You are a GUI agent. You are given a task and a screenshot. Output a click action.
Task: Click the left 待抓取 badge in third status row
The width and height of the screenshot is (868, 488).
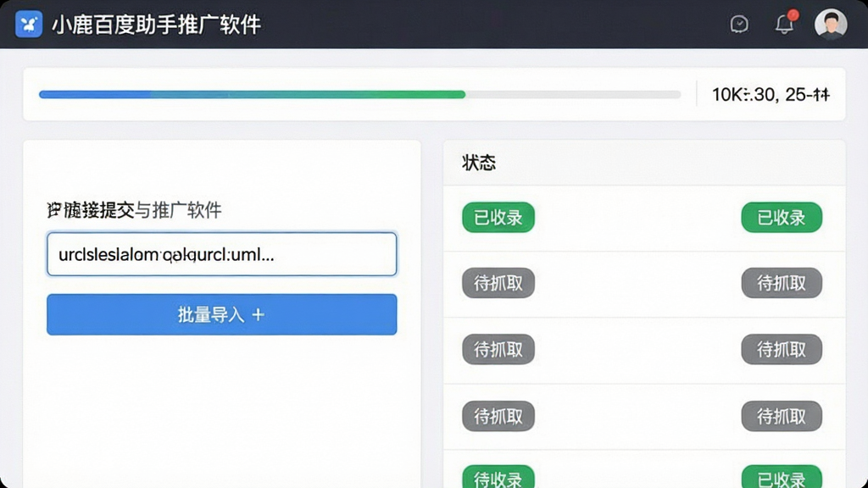coord(498,349)
